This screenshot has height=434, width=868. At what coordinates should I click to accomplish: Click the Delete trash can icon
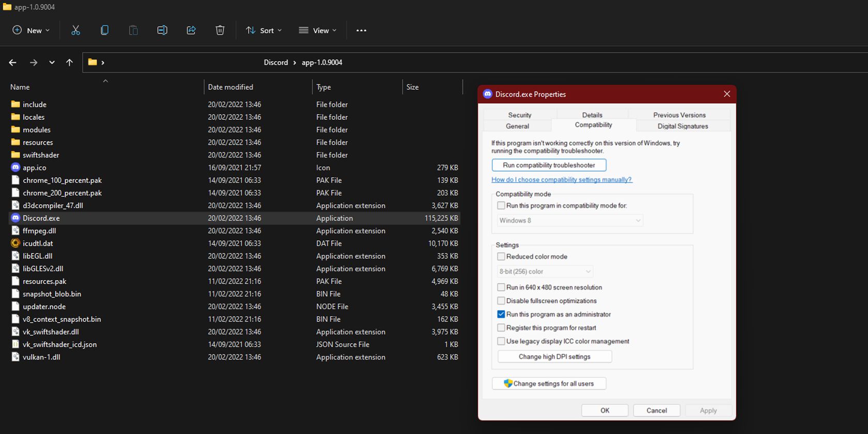click(220, 30)
